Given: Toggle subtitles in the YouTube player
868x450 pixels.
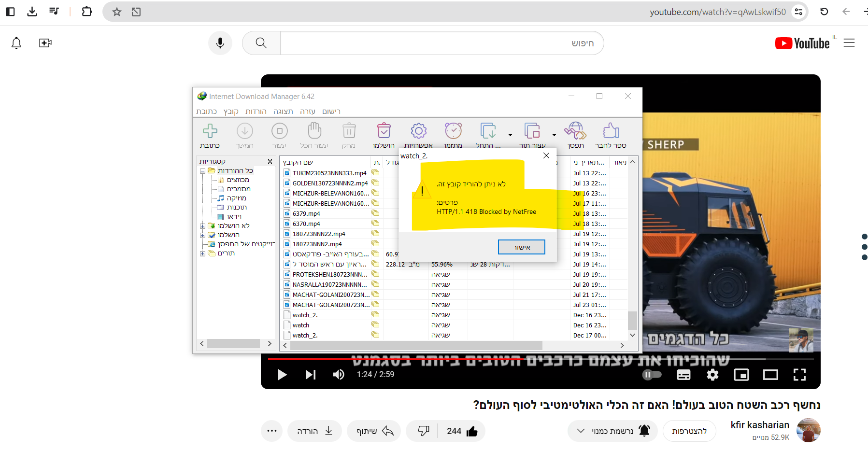Looking at the screenshot, I should point(683,375).
